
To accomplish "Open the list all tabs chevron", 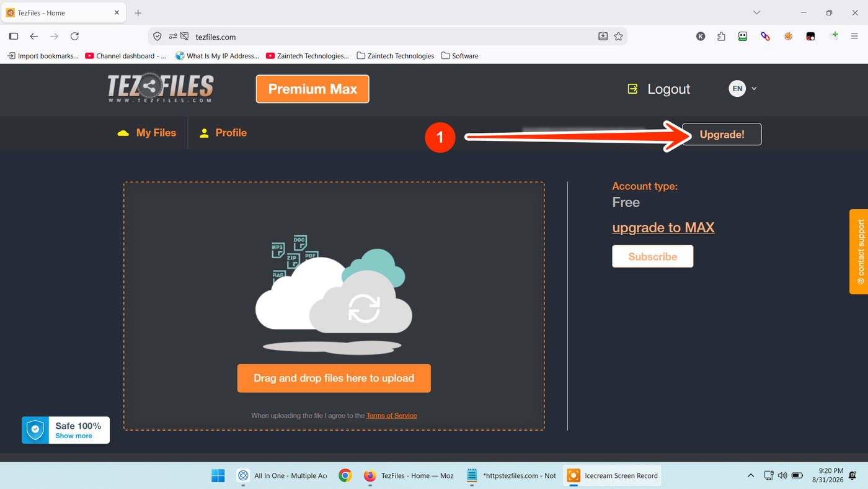I will point(756,12).
